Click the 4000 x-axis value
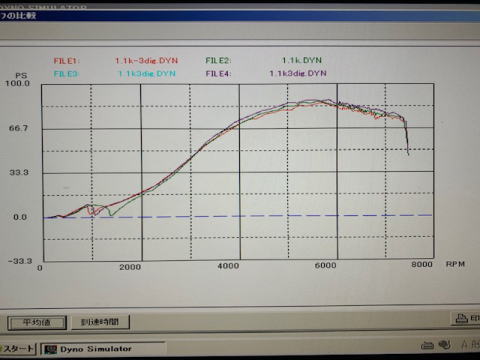The width and height of the screenshot is (480, 360). coord(228,266)
